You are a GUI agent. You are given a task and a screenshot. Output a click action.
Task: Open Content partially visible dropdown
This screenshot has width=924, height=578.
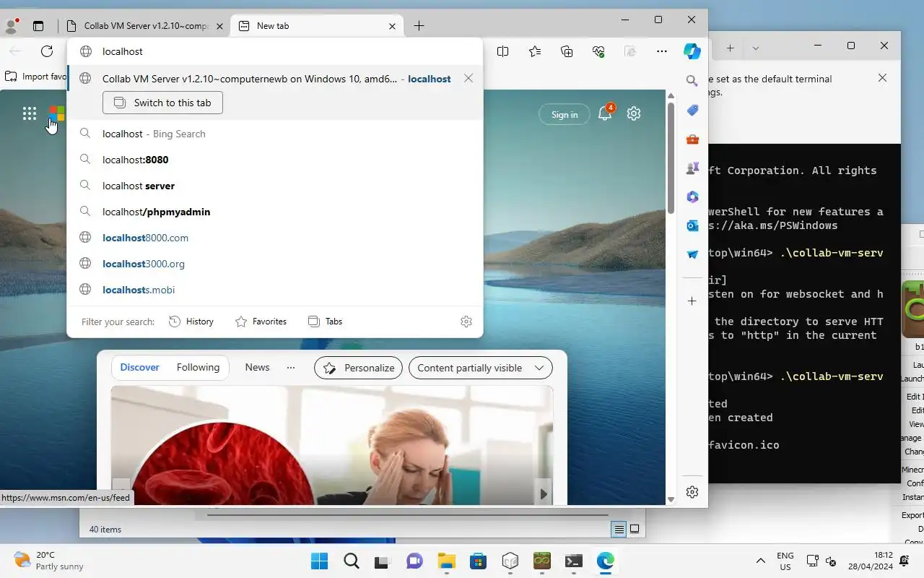tap(481, 368)
